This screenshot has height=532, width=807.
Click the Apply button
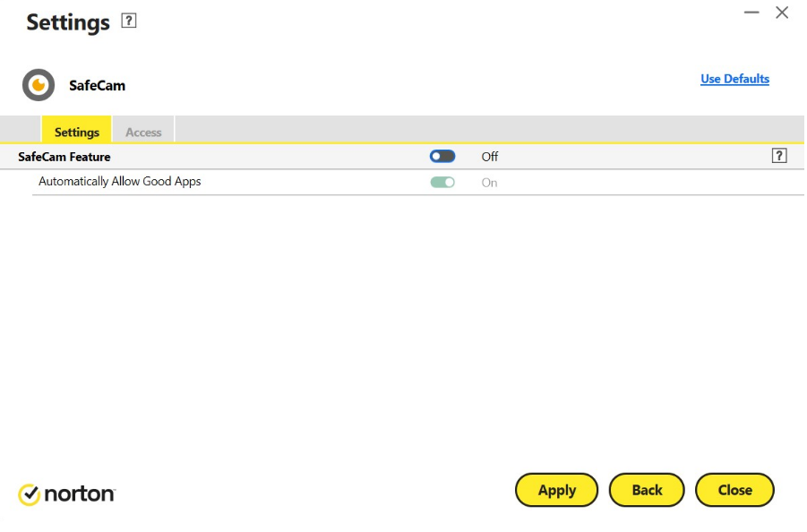point(557,490)
